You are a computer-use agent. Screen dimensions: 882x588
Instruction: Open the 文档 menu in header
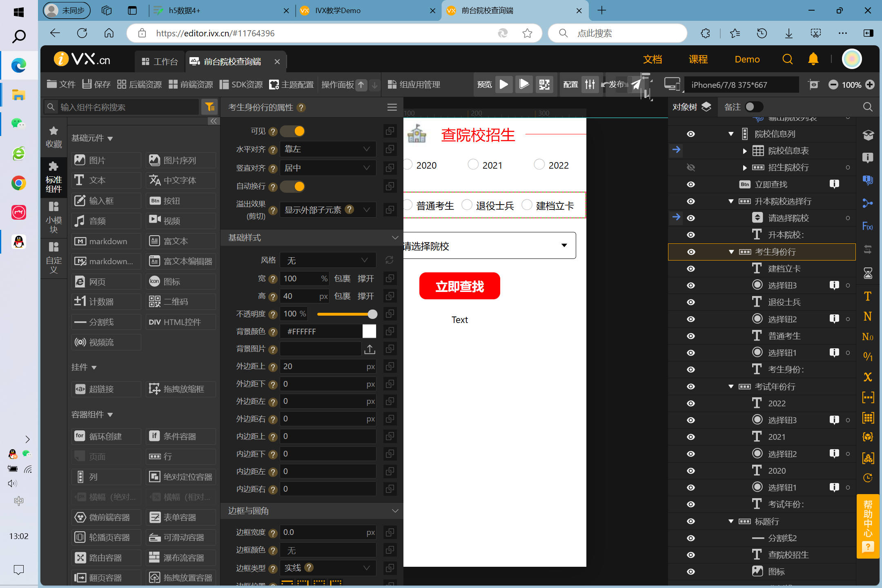click(x=652, y=60)
